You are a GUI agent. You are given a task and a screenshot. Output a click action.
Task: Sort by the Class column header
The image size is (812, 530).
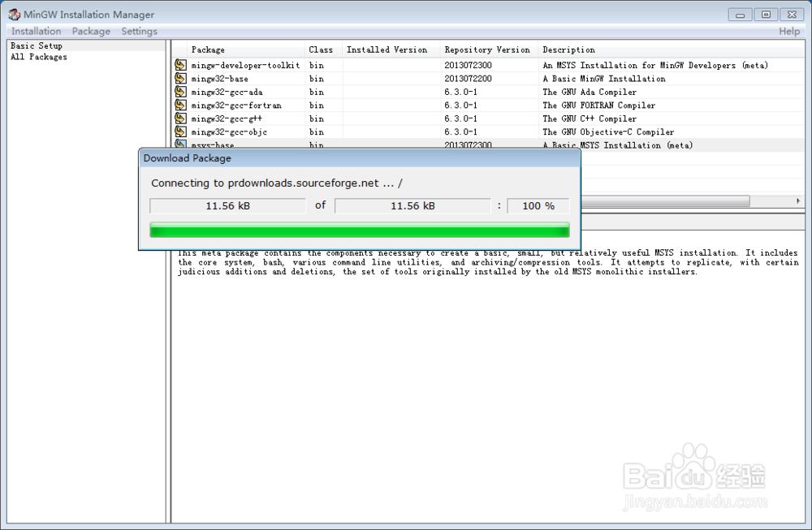coord(323,50)
